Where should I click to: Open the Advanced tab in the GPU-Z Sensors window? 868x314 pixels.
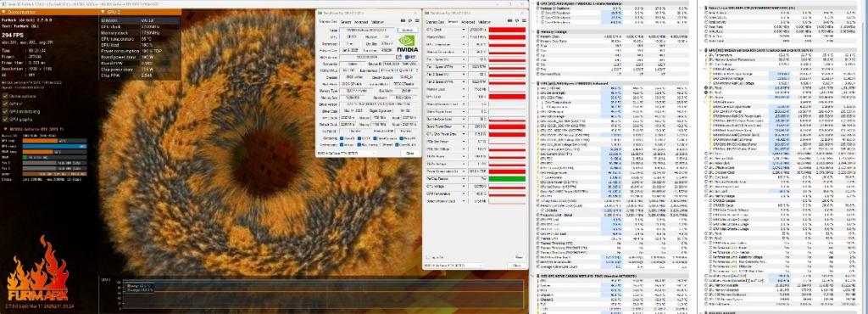click(x=468, y=22)
